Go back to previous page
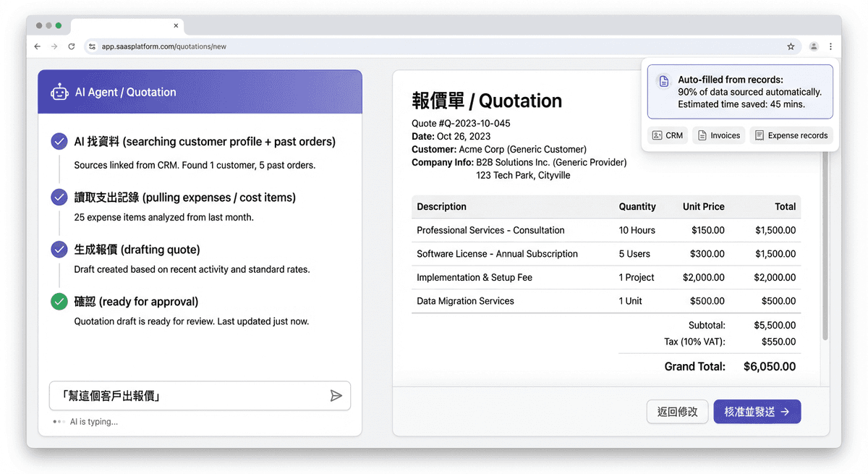 point(38,46)
